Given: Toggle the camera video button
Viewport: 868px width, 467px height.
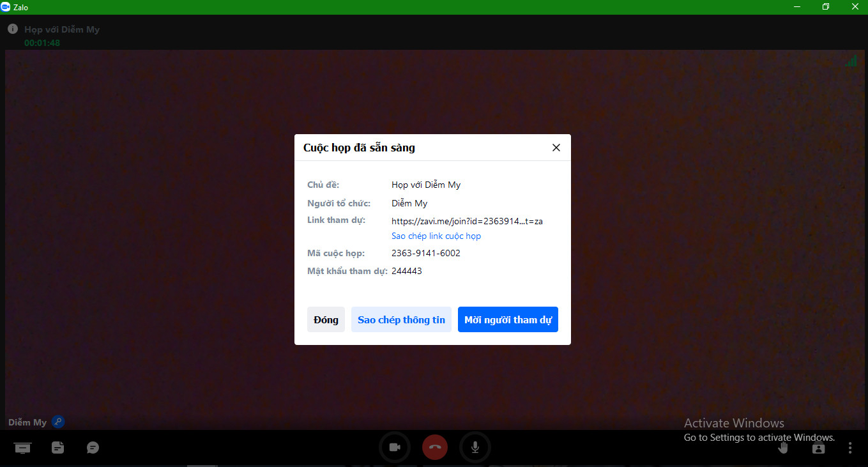Looking at the screenshot, I should 395,448.
